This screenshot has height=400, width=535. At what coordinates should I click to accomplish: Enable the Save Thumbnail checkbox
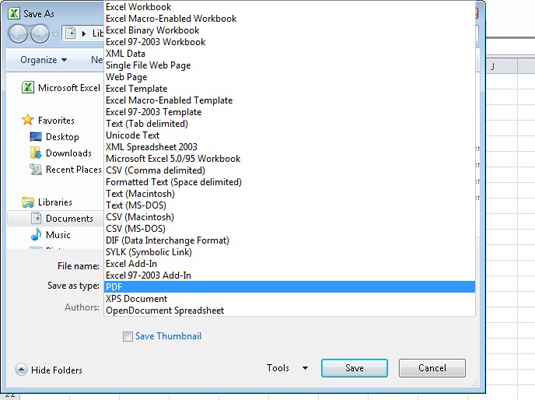tap(128, 337)
